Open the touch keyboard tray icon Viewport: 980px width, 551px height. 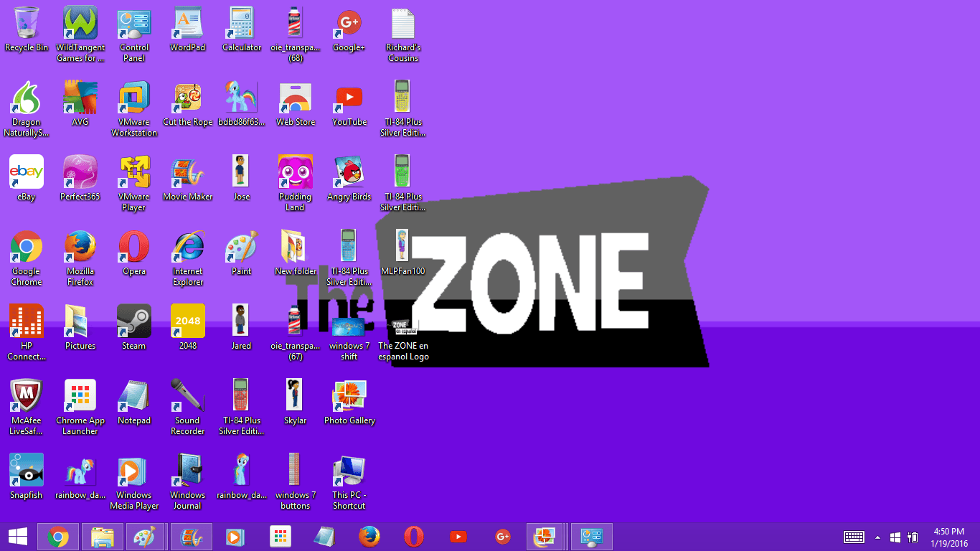854,537
